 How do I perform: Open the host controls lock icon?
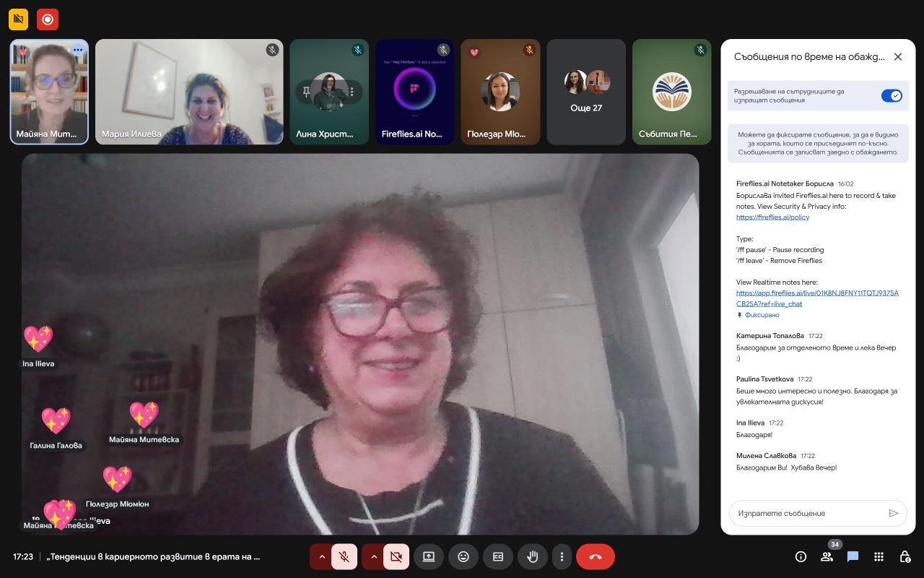click(905, 556)
